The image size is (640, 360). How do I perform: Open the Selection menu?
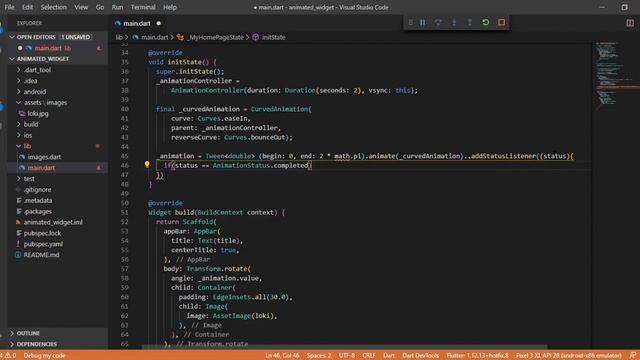(53, 7)
